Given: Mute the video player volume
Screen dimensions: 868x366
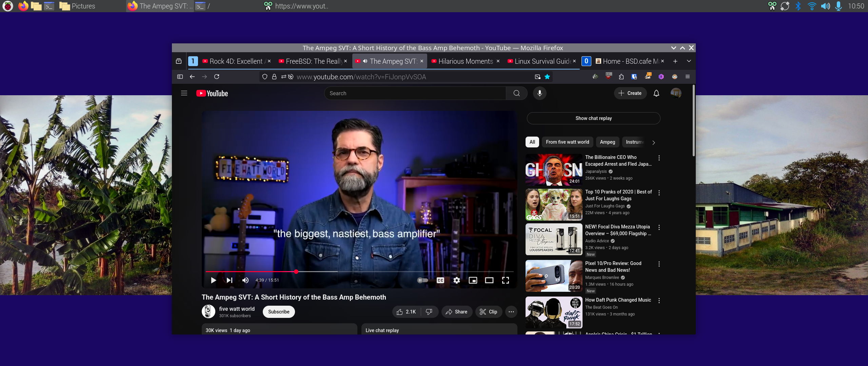Looking at the screenshot, I should coord(245,280).
